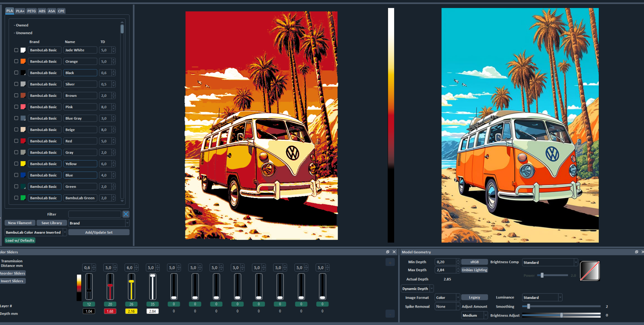
Task: Click the Orange filament color swatch
Action: tap(23, 61)
